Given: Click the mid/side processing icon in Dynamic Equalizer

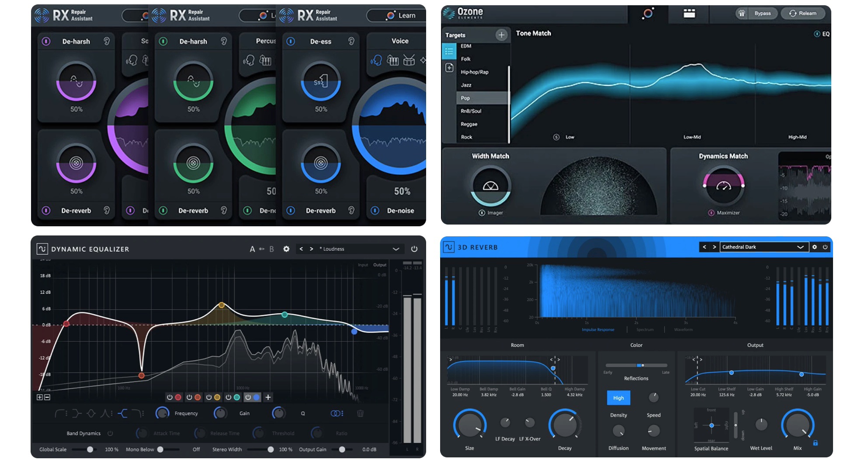Looking at the screenshot, I should coord(336,413).
